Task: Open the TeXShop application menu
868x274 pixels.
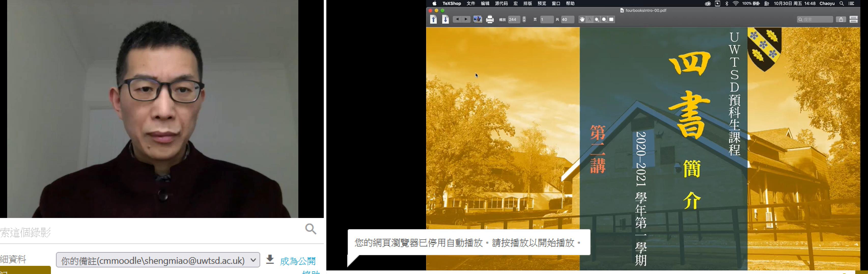Action: click(452, 3)
